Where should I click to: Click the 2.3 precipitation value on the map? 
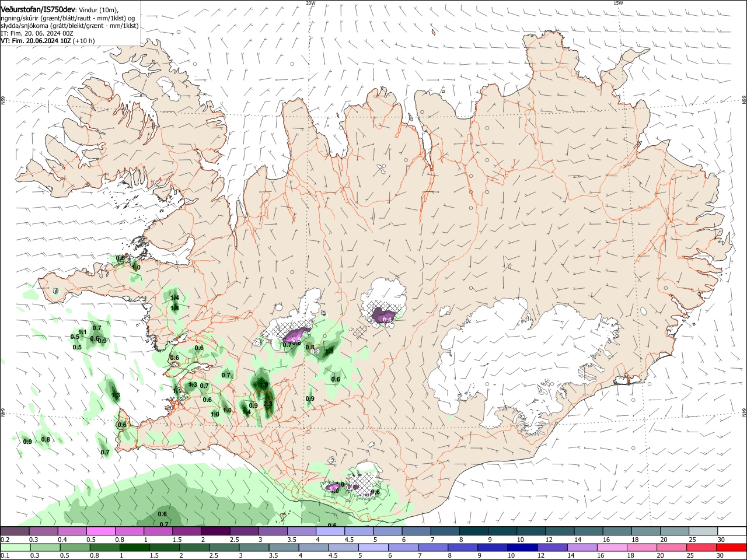268,404
